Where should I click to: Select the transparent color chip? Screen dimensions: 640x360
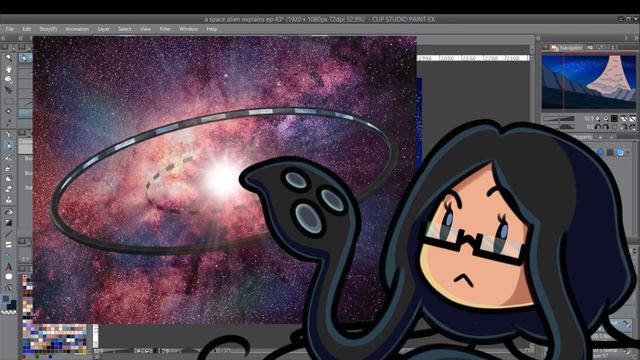point(9,312)
